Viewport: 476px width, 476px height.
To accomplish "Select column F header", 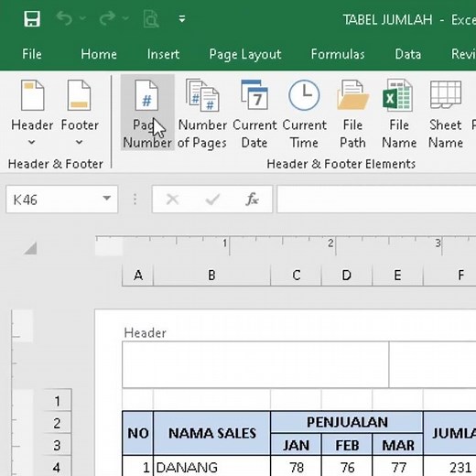I will coord(449,276).
